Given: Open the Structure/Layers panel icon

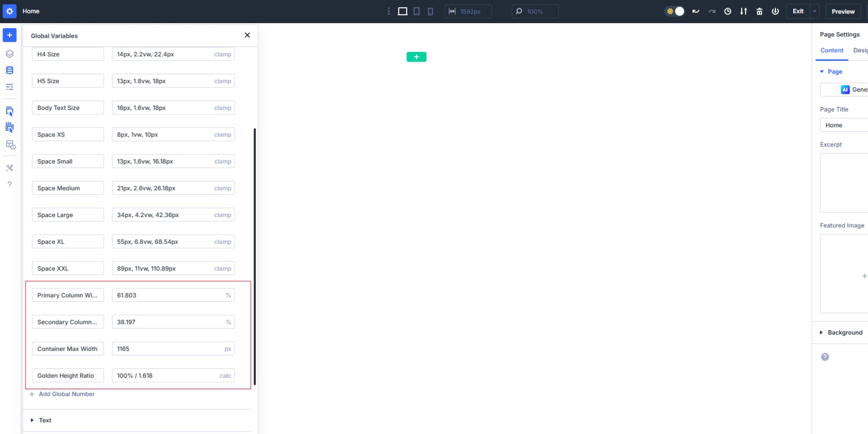Looking at the screenshot, I should pos(9,54).
